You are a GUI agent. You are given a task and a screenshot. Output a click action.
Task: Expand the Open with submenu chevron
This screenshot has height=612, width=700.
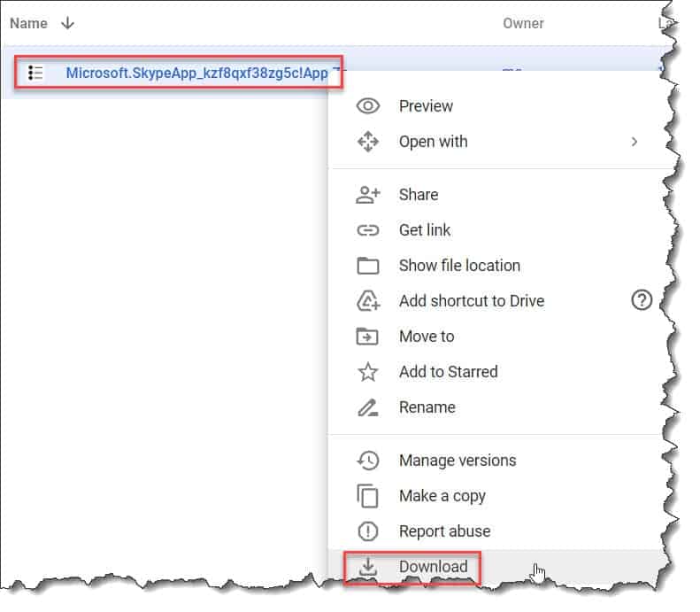pyautogui.click(x=635, y=142)
